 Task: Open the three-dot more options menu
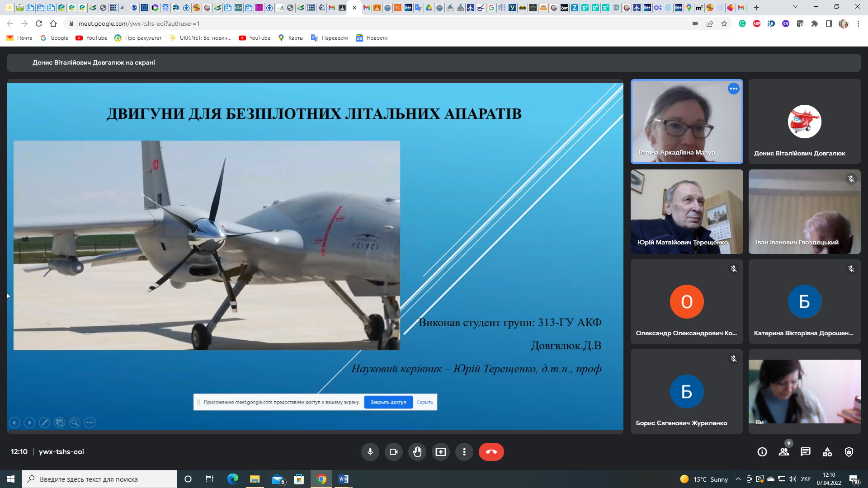[464, 452]
